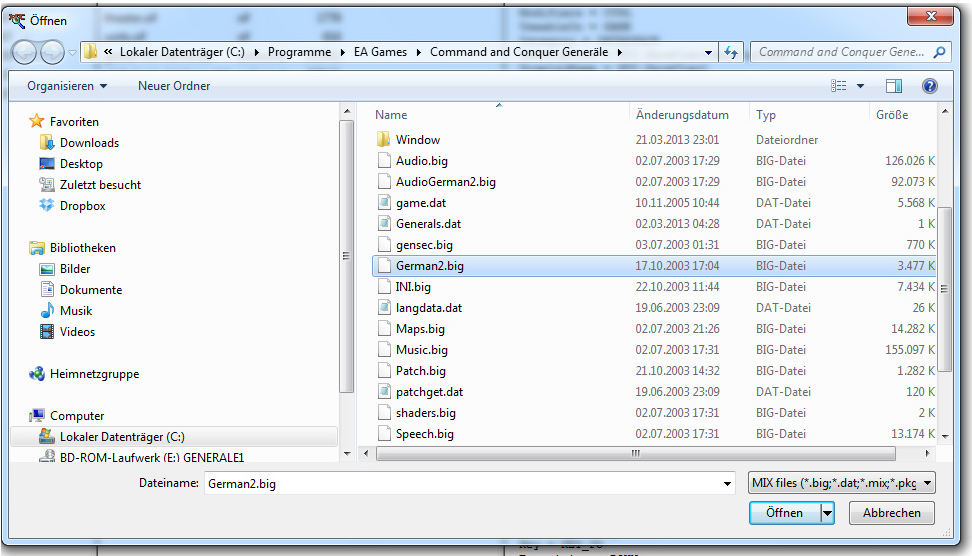Image resolution: width=972 pixels, height=556 pixels.
Task: Click the search magnifier icon
Action: click(x=939, y=52)
